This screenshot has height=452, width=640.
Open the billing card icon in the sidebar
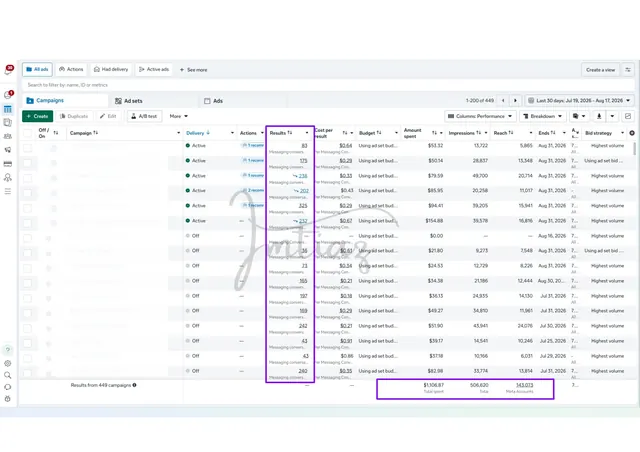(x=8, y=164)
